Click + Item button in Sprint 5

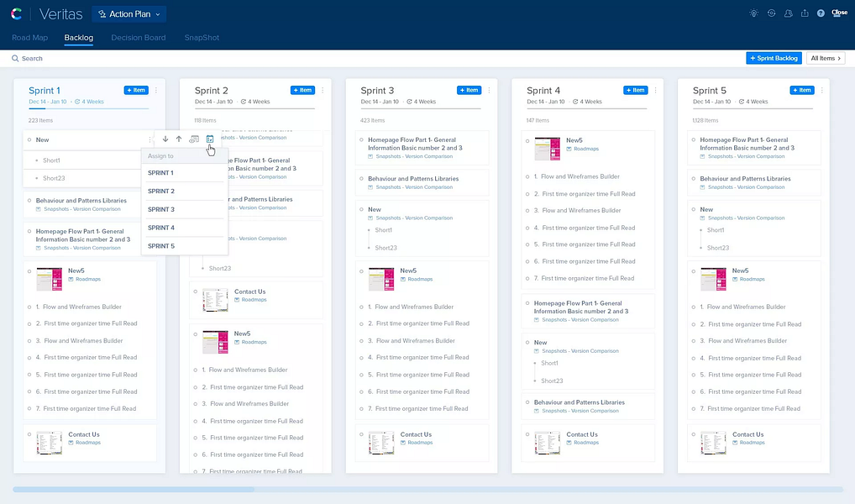pyautogui.click(x=801, y=90)
